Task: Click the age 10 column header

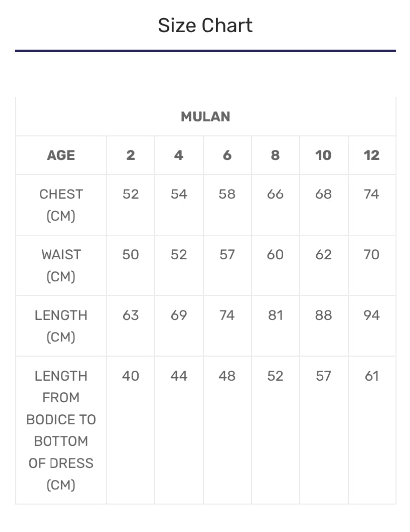Action: 323,155
